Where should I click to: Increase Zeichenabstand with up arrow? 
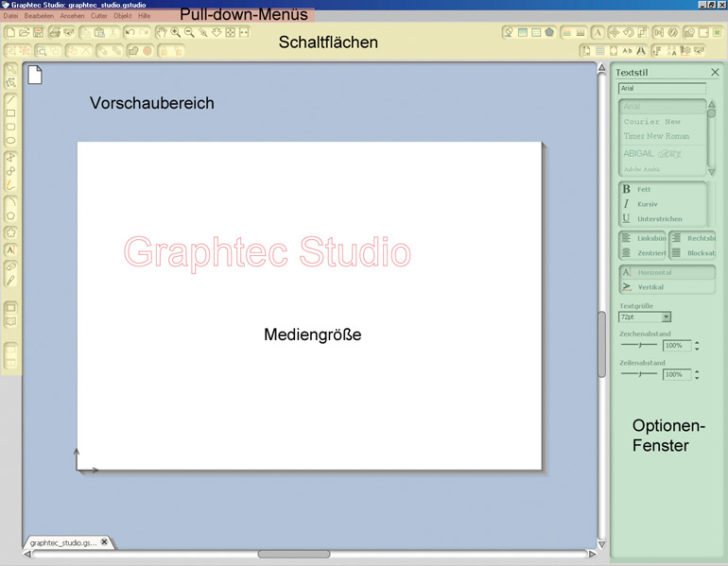coord(697,342)
